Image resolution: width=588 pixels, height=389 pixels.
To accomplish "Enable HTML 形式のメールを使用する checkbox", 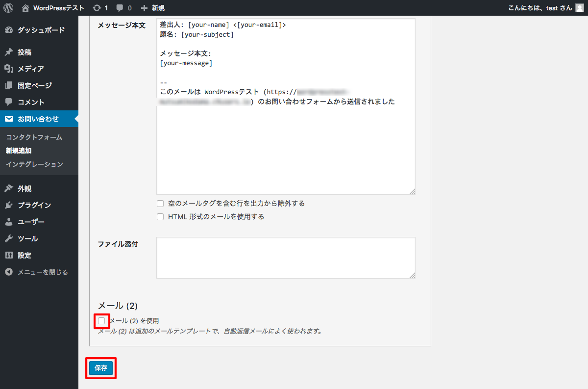I will click(x=160, y=217).
